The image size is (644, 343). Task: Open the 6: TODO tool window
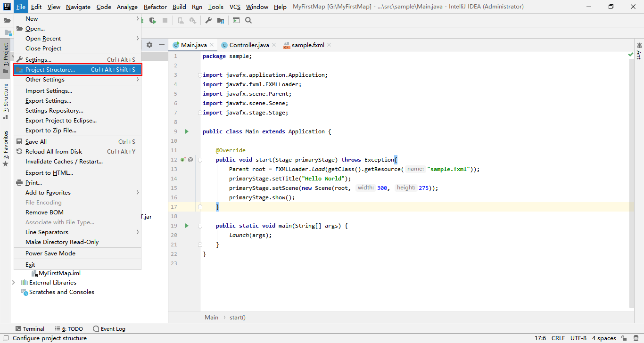(x=68, y=329)
